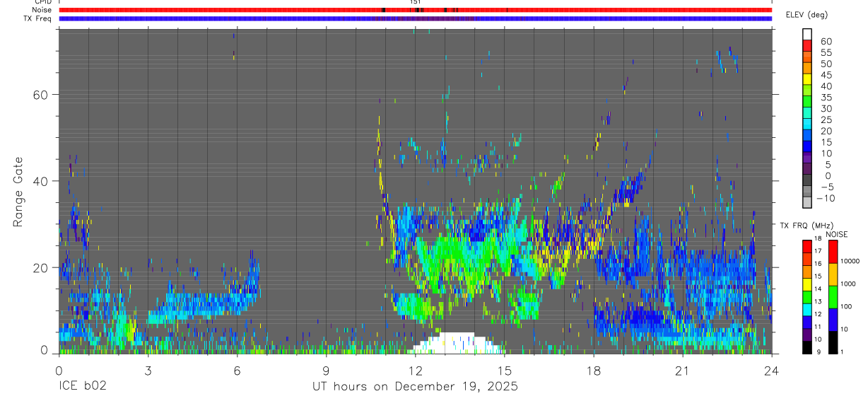
Task: Click the red top block of TX FRQ color bar
Action: pos(807,246)
